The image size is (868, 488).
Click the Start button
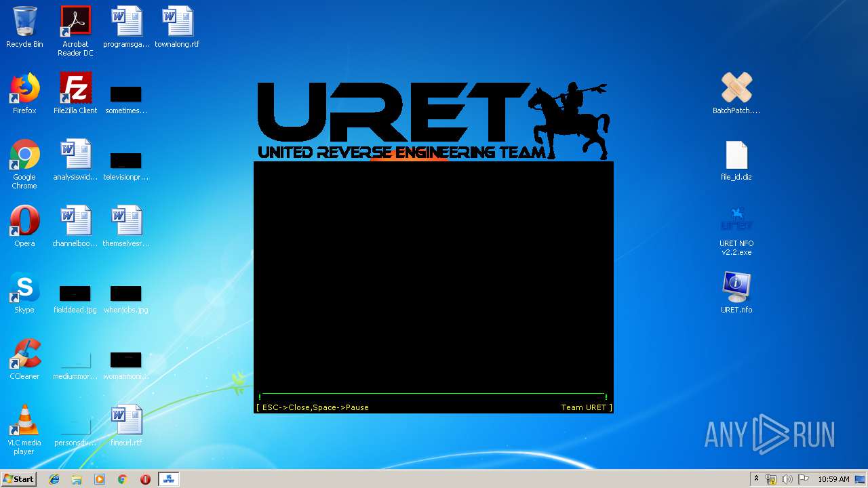point(18,479)
